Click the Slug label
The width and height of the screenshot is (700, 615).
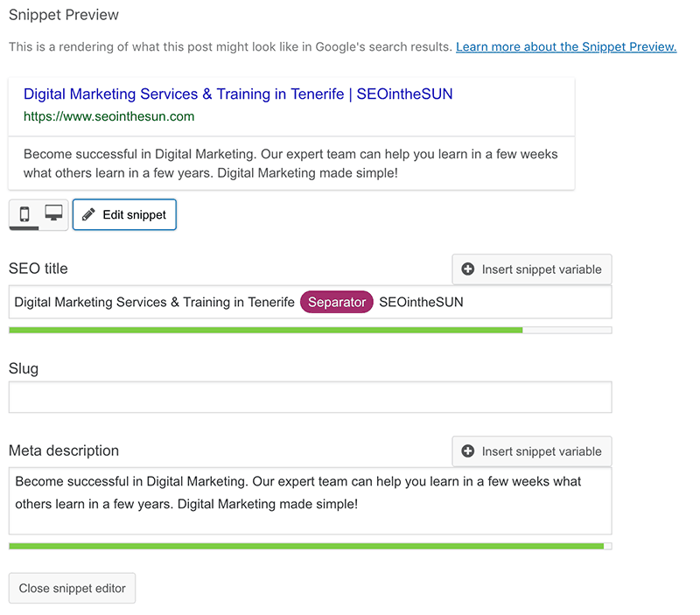tap(24, 369)
